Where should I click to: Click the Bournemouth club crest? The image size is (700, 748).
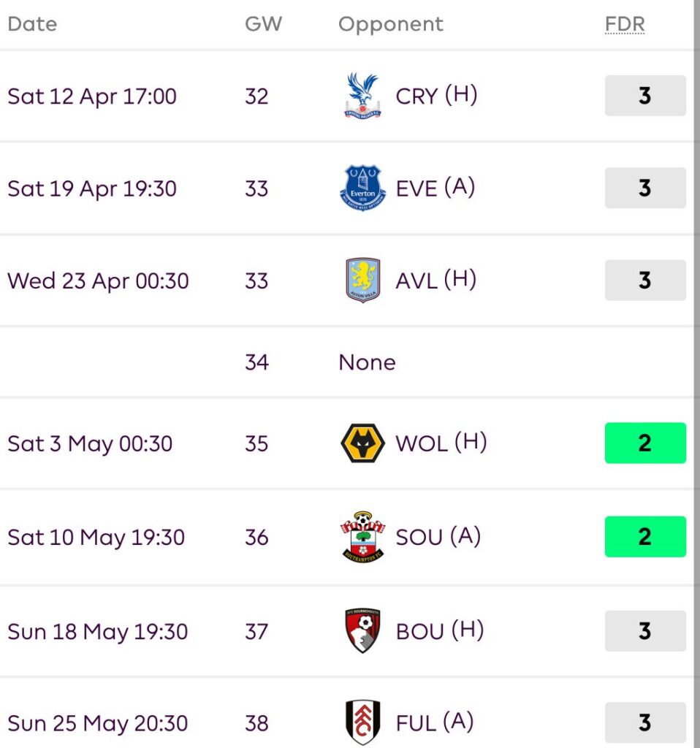(x=362, y=630)
